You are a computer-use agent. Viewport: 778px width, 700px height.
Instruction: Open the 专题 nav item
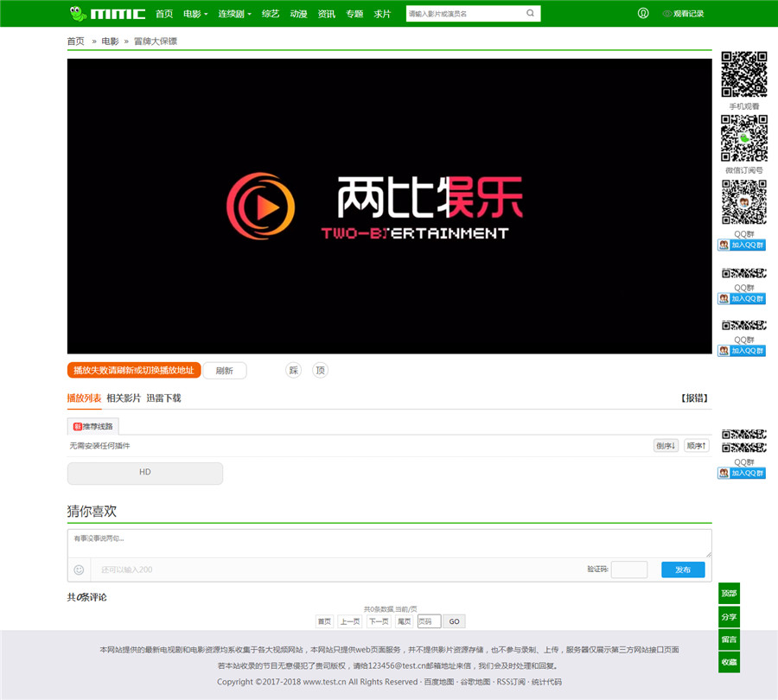[x=354, y=14]
